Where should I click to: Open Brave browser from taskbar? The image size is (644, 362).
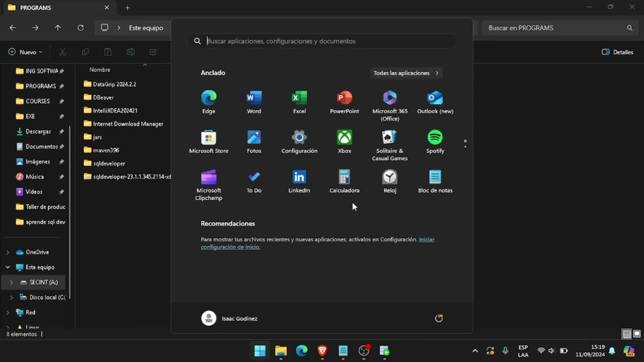pyautogui.click(x=323, y=350)
